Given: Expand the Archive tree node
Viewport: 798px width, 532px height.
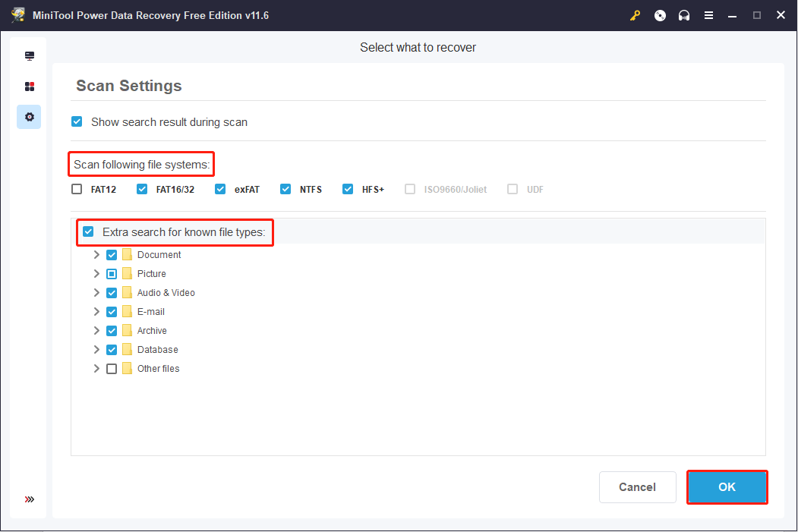Looking at the screenshot, I should click(x=96, y=331).
